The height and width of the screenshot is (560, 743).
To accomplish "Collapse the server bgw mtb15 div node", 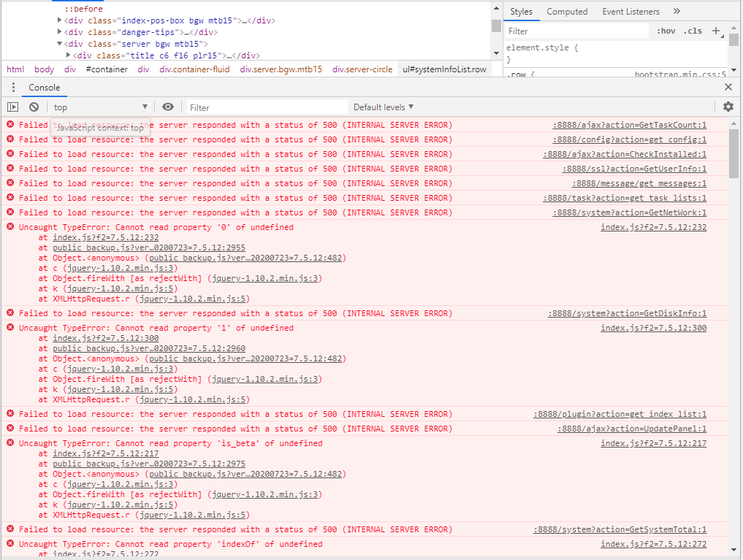I will [60, 44].
